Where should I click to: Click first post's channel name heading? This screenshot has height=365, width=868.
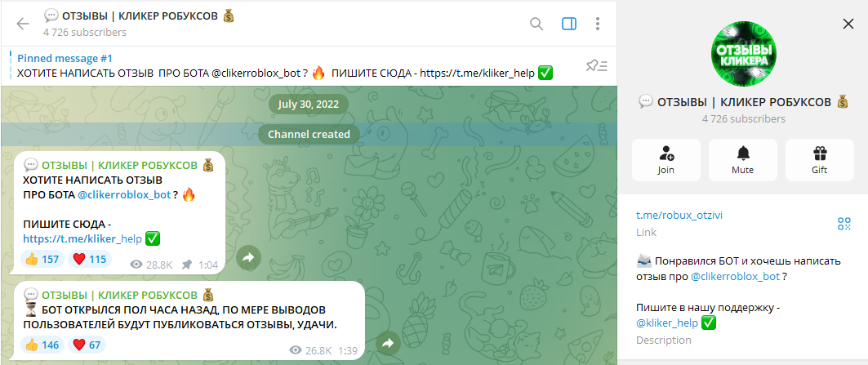coord(119,165)
